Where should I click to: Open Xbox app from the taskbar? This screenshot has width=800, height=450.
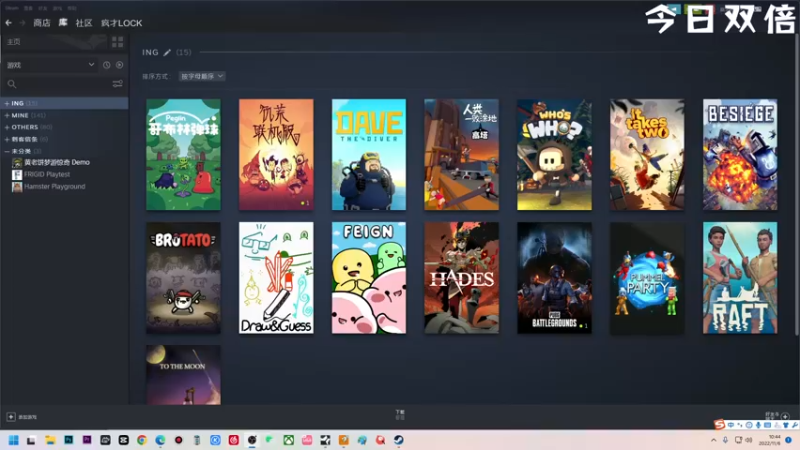(x=288, y=440)
